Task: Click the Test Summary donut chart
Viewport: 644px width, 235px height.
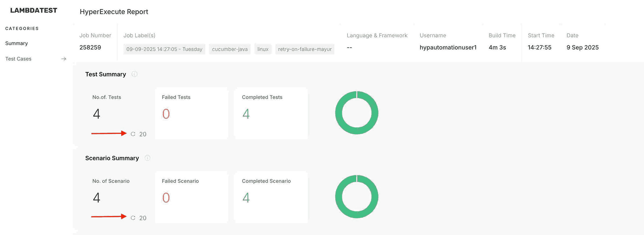Action: (357, 113)
